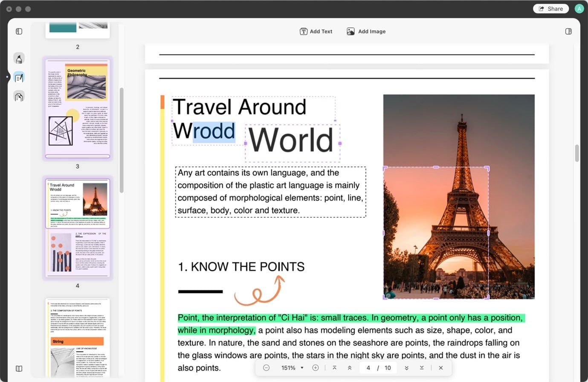Image resolution: width=588 pixels, height=382 pixels.
Task: Open the account avatar A
Action: coord(579,9)
